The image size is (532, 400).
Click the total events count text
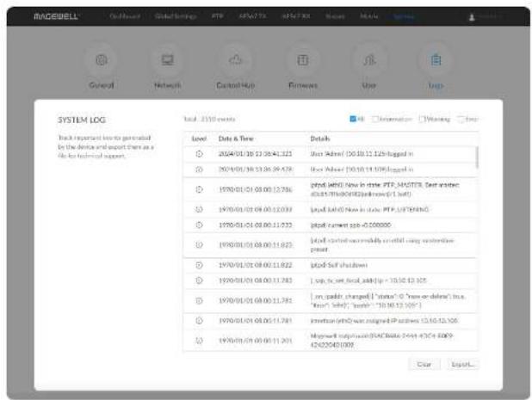pos(209,119)
